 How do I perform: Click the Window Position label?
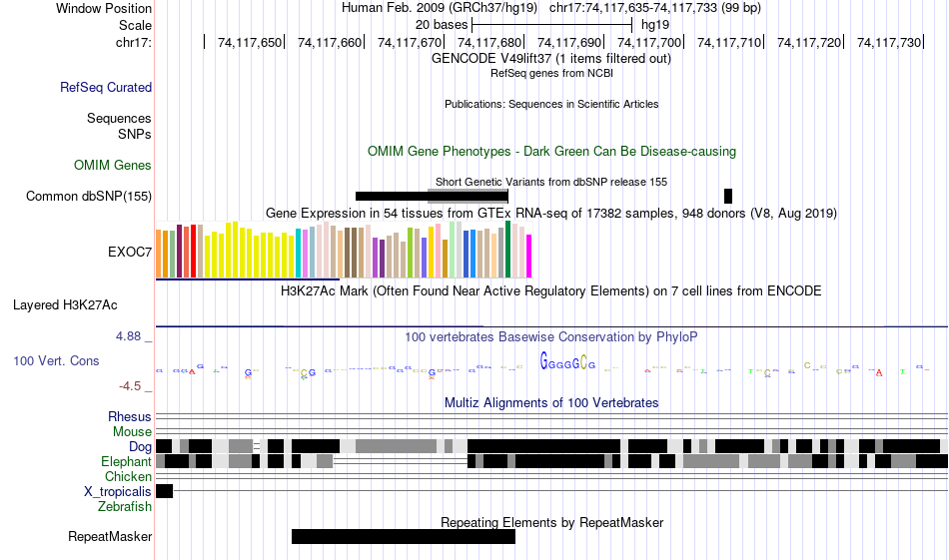(x=104, y=8)
